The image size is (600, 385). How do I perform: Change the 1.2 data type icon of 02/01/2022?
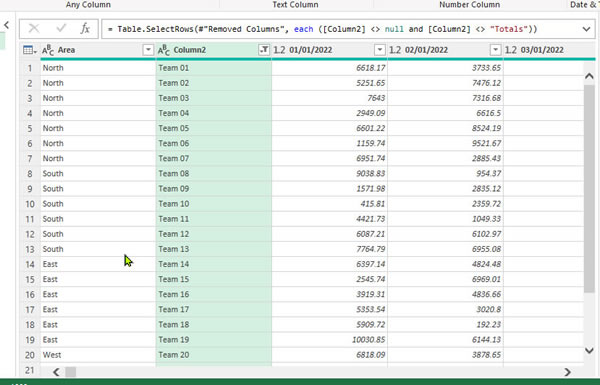click(395, 50)
